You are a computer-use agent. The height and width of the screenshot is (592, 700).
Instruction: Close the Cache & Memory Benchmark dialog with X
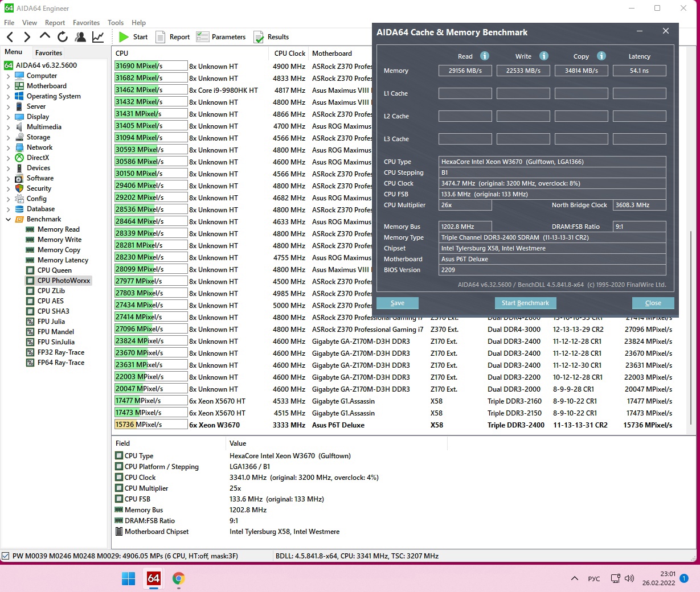click(666, 31)
